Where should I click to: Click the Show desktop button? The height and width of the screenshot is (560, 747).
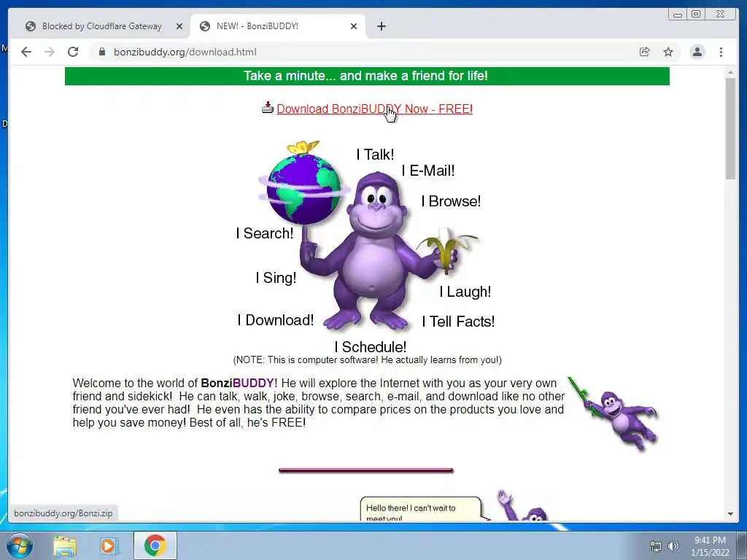pyautogui.click(x=742, y=545)
